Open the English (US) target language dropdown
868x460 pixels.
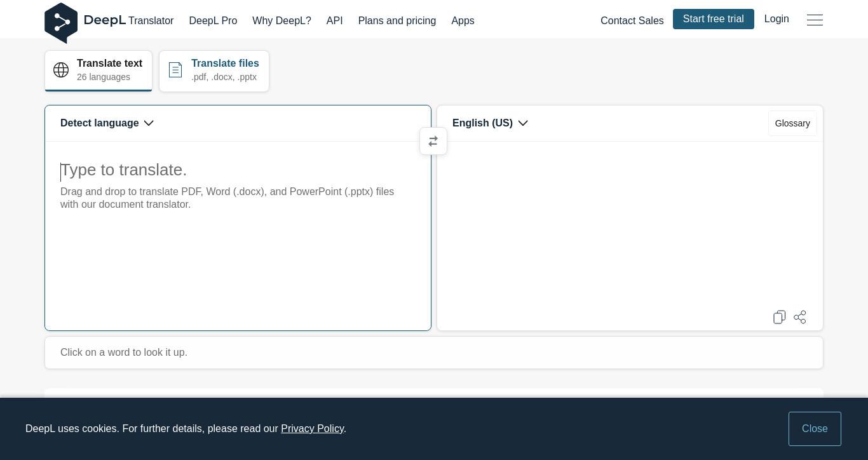point(490,123)
